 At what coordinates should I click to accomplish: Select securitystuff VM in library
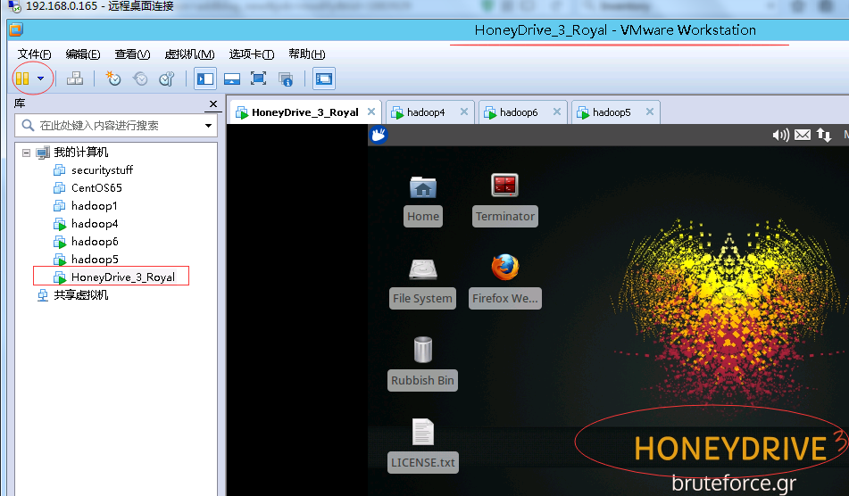click(102, 170)
